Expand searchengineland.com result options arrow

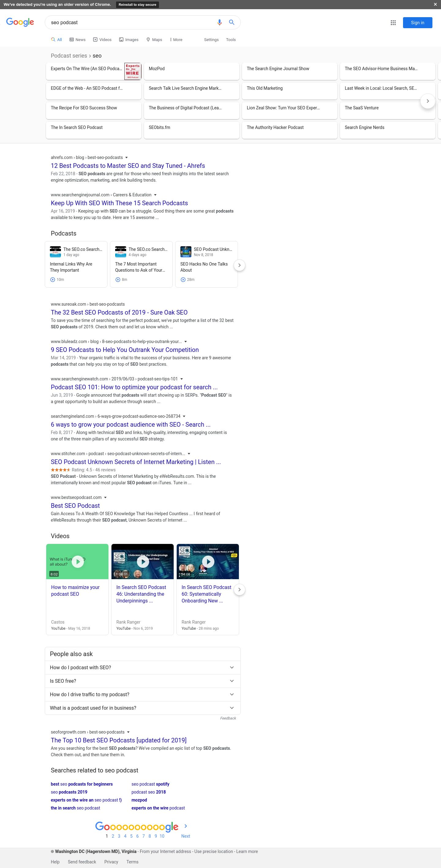pos(184,416)
